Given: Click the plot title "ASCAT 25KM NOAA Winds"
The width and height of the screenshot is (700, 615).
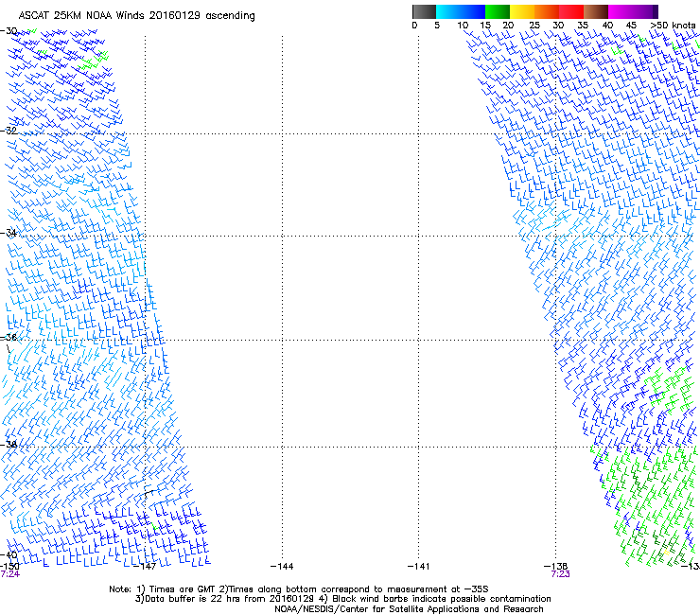Looking at the screenshot, I should click(81, 16).
